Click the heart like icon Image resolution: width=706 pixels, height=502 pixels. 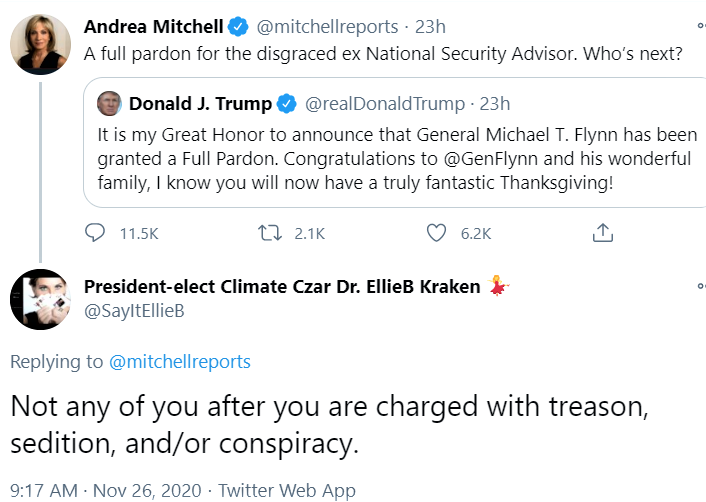pos(436,233)
